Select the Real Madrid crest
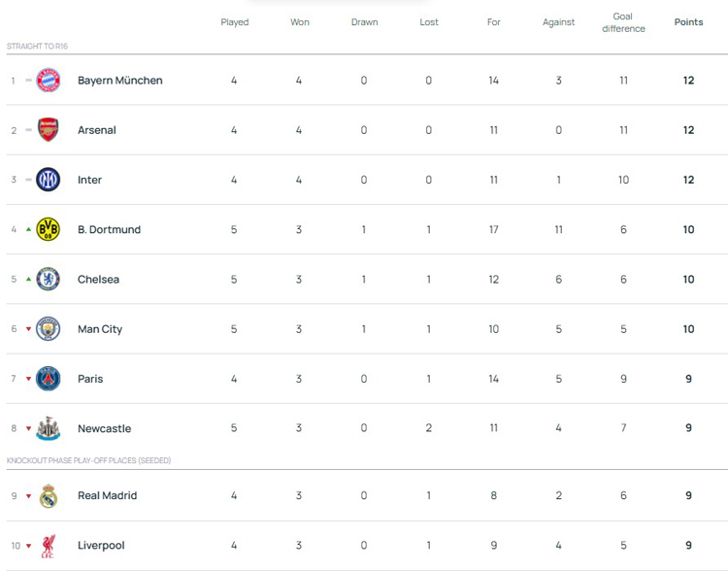Screen dimensions: 728x571 point(48,496)
